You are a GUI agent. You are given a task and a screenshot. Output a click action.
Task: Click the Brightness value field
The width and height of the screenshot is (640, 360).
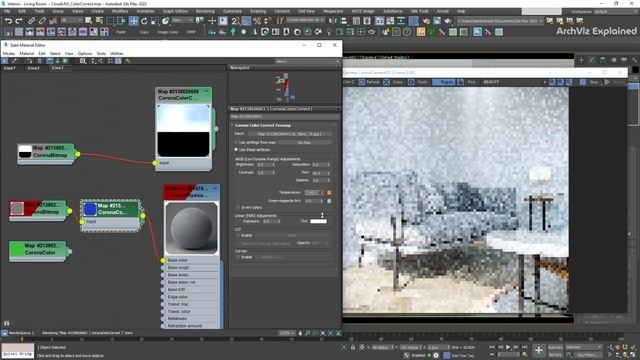pos(264,164)
